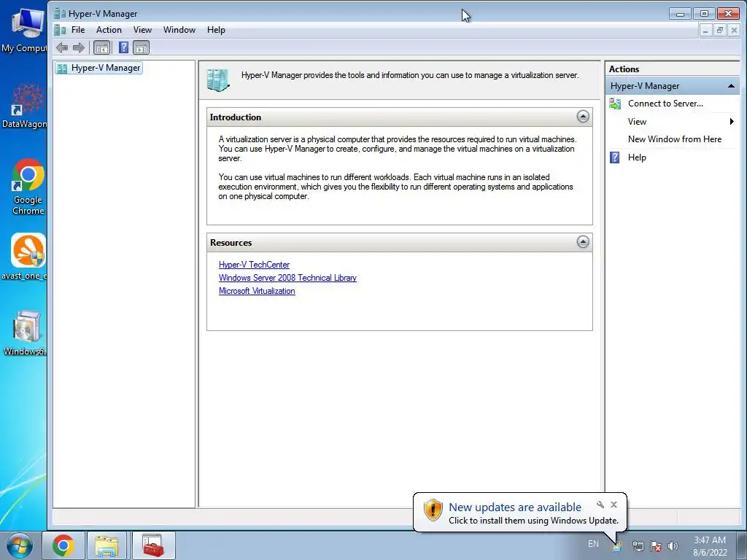Collapse the Introduction section
Viewport: 747px width, 560px height.
[583, 117]
